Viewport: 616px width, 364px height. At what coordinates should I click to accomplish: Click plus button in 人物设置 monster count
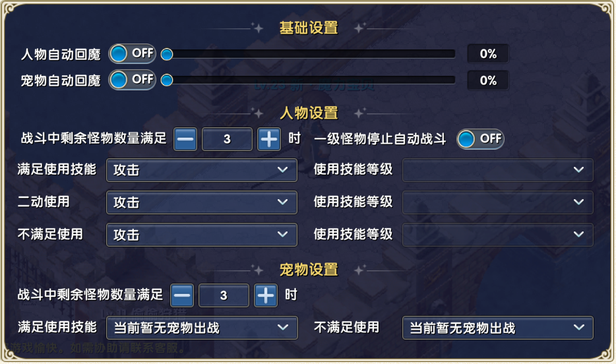[x=268, y=139]
